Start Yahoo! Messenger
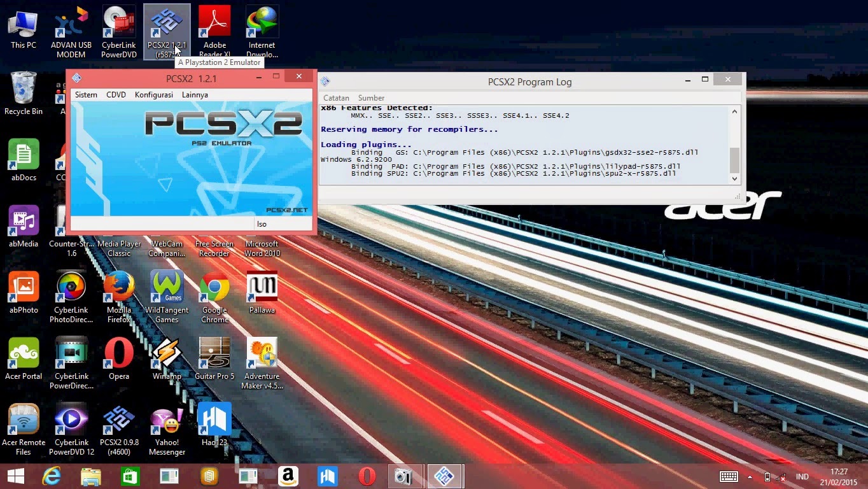Viewport: 868px width, 489px height. (x=167, y=420)
